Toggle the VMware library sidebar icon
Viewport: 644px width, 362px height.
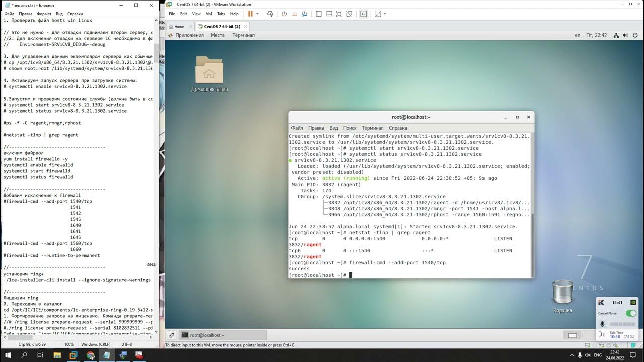(318, 14)
